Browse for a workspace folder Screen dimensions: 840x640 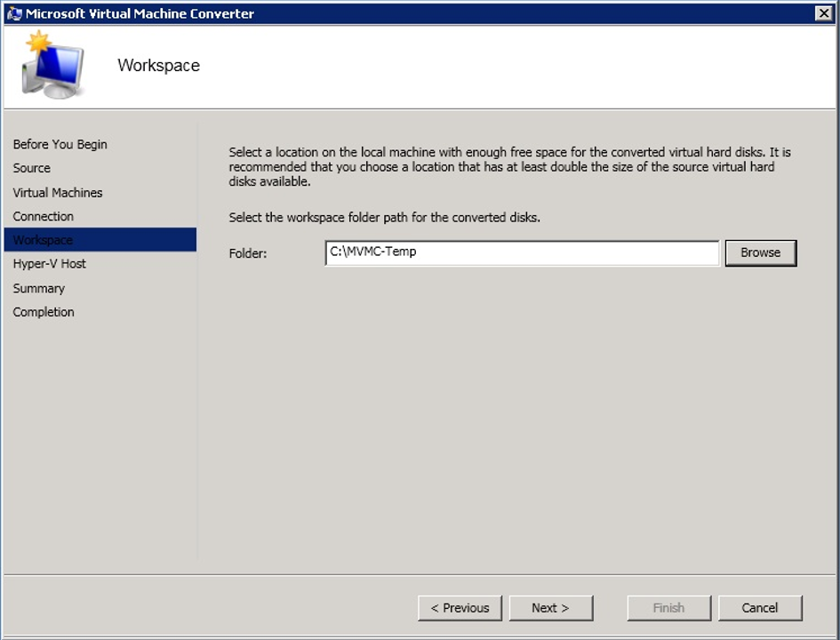coord(760,253)
